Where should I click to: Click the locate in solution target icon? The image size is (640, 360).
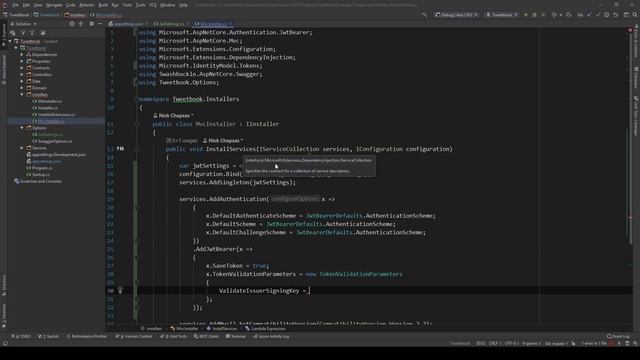72,24
